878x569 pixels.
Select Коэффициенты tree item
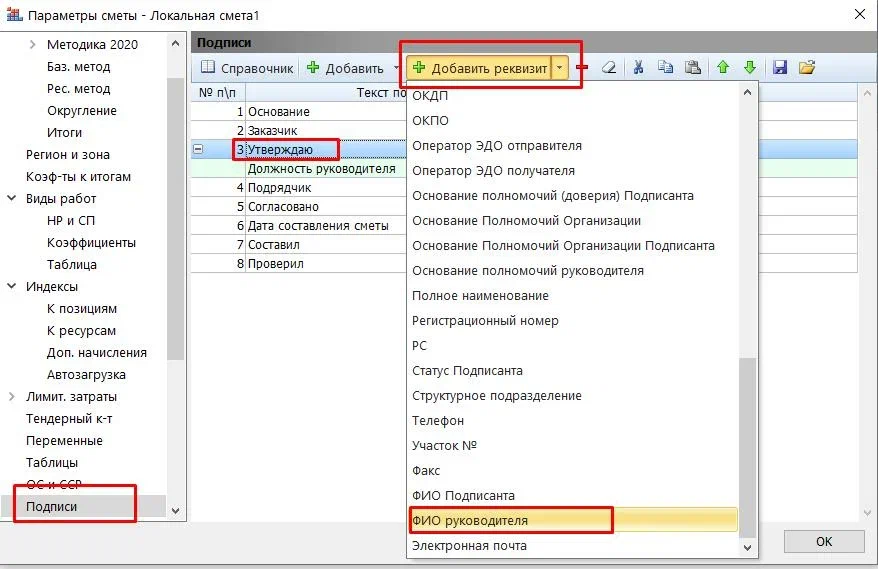[x=91, y=242]
